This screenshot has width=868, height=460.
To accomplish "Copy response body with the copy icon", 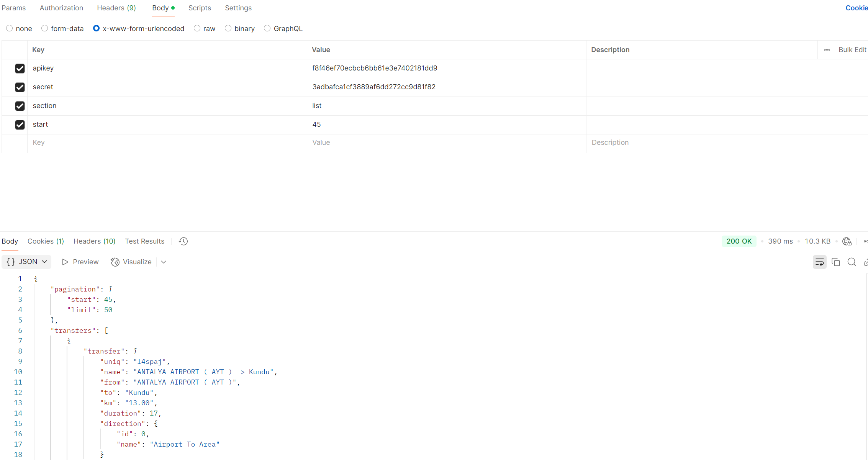I will [836, 262].
